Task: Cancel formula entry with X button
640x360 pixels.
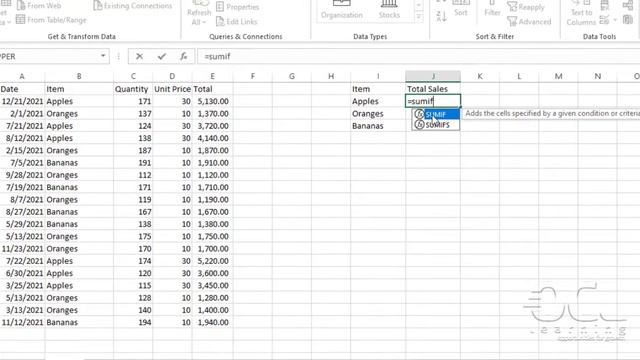Action: pos(140,56)
